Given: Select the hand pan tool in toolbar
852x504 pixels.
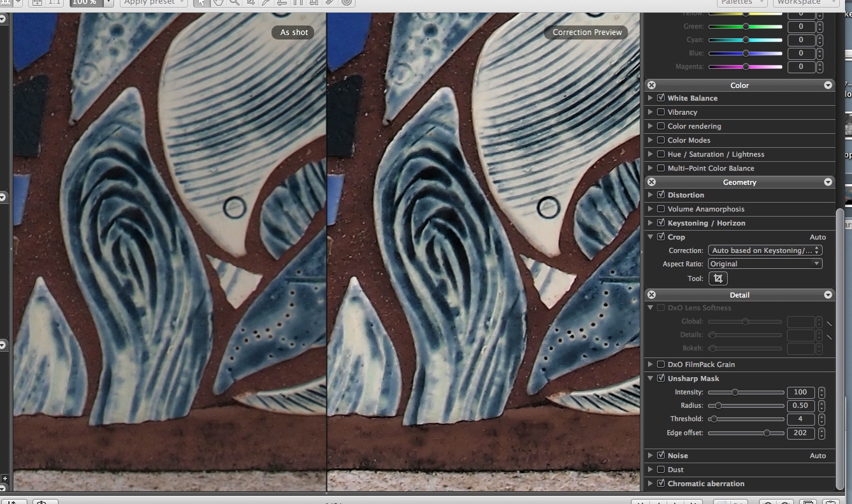Looking at the screenshot, I should (218, 3).
